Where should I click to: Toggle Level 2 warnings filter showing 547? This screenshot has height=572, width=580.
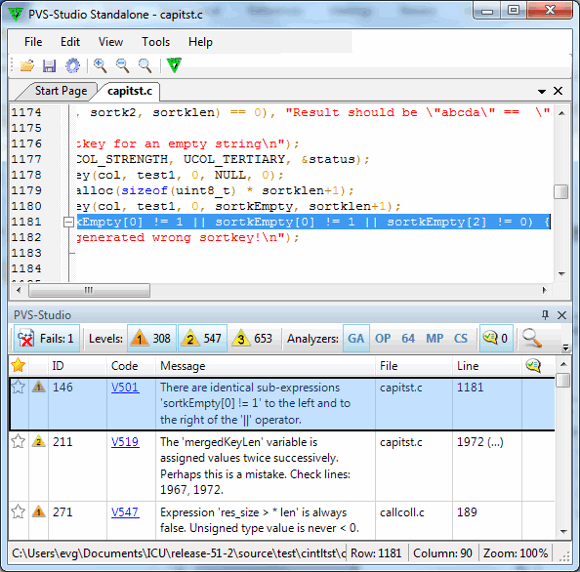[x=203, y=338]
